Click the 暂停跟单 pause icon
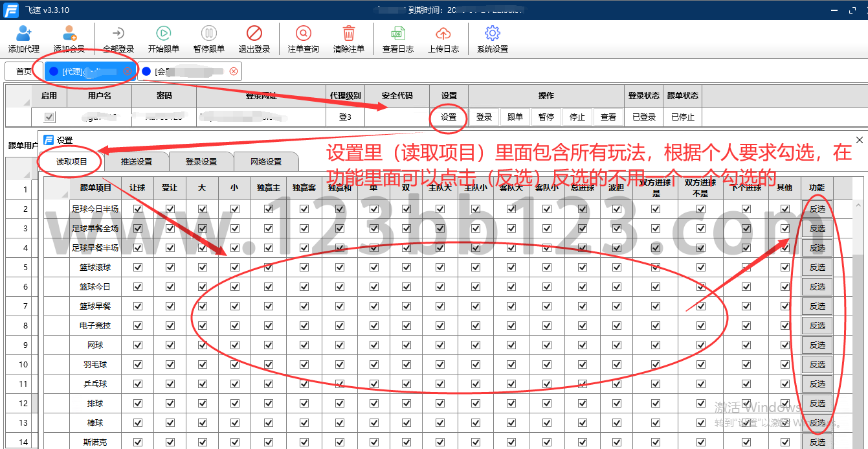The width and height of the screenshot is (868, 449). [x=208, y=34]
